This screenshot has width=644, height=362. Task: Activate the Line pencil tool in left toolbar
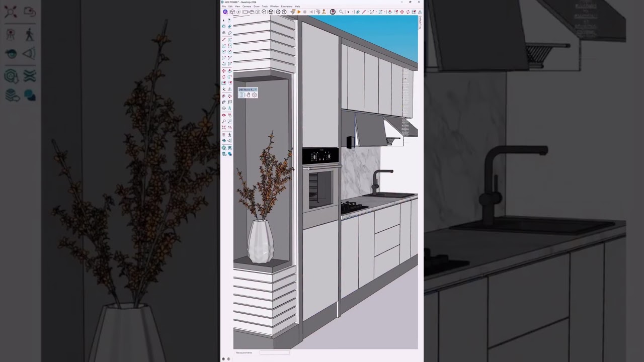223,40
